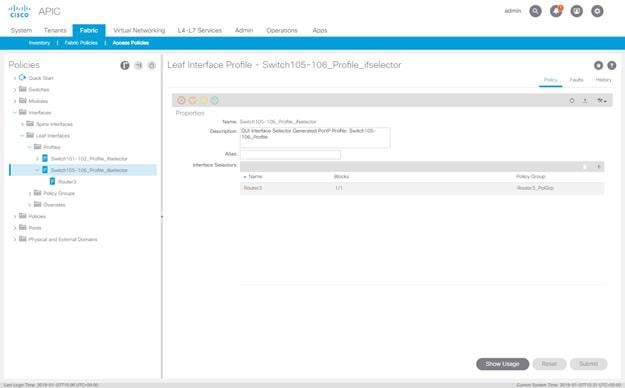Click the green warning fault icon
Image resolution: width=625 pixels, height=388 pixels.
coord(214,100)
